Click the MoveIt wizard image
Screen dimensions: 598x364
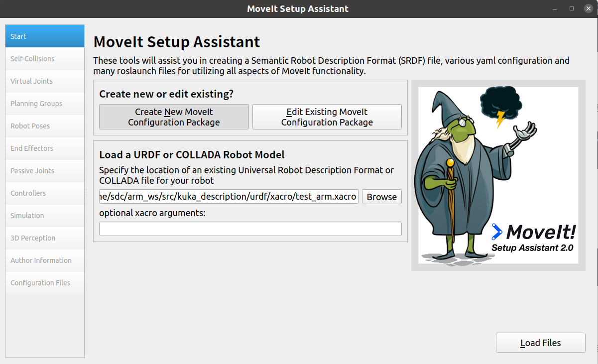point(498,175)
